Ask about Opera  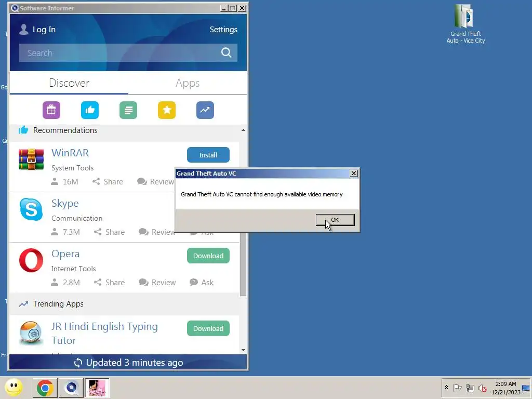click(202, 282)
